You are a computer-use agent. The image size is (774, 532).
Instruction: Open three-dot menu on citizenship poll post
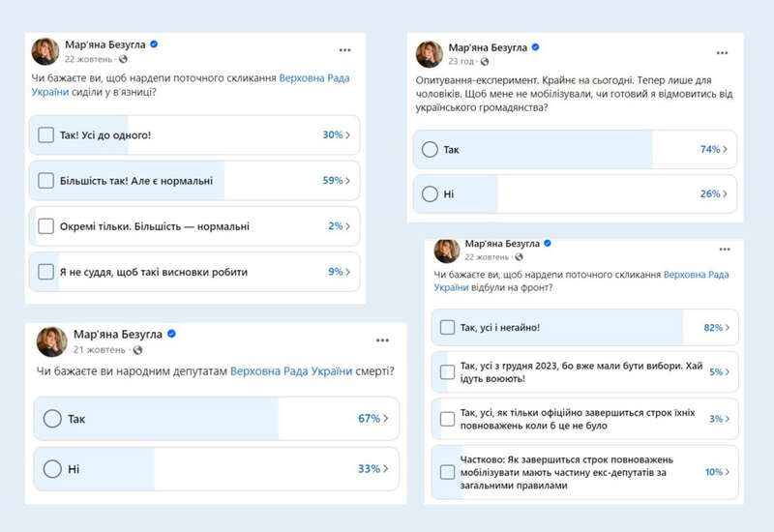(x=722, y=52)
